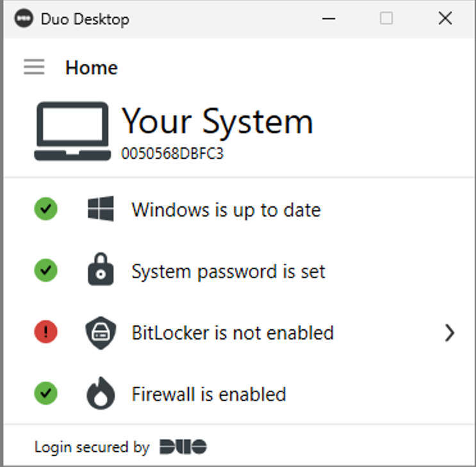Open the hamburger navigation menu
Image resolution: width=476 pixels, height=467 pixels.
[34, 67]
